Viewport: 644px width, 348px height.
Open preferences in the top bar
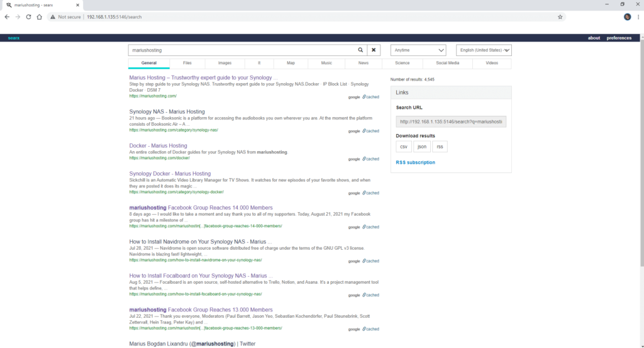pos(619,38)
